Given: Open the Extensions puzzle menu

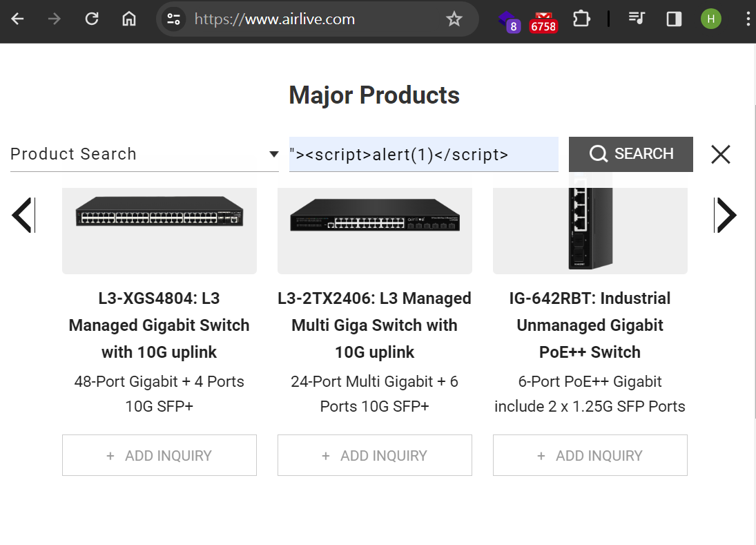Looking at the screenshot, I should click(581, 19).
